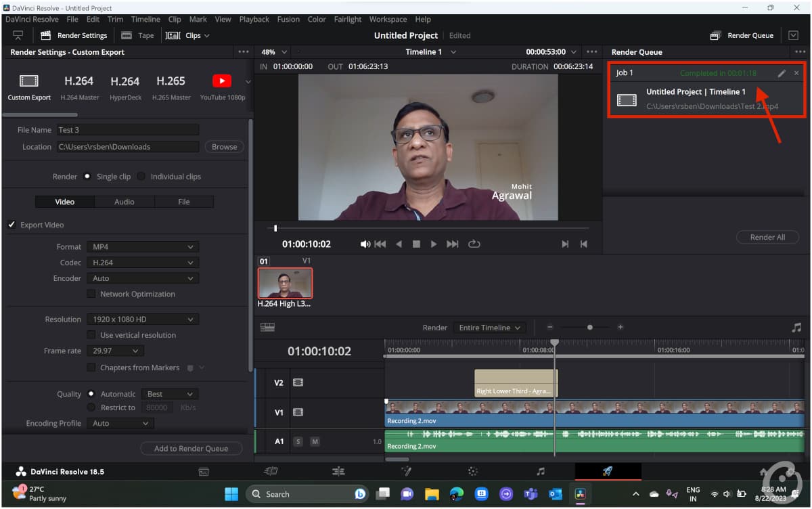Jump to last frame in viewer
Viewport: 812px width, 509px height.
pos(453,244)
